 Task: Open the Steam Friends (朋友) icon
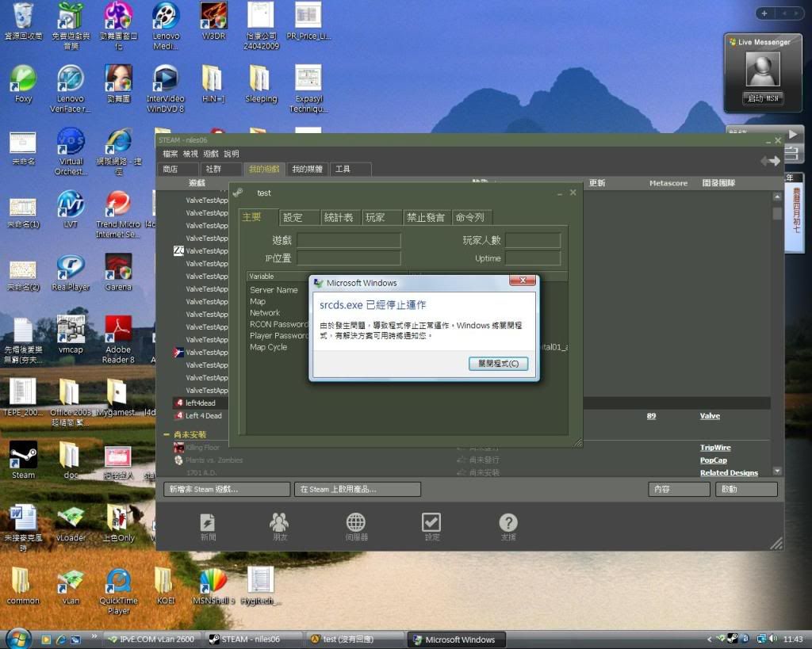point(279,524)
